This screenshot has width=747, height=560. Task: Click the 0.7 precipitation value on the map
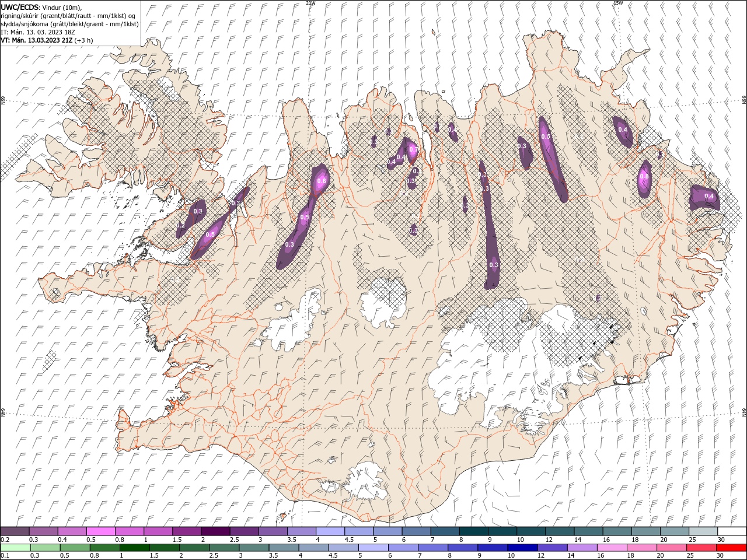(x=413, y=150)
